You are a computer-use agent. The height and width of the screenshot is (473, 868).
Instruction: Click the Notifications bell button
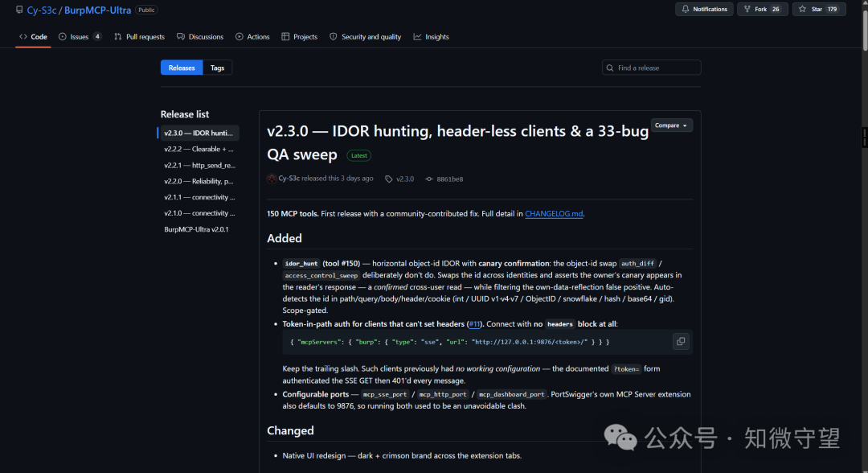point(704,10)
